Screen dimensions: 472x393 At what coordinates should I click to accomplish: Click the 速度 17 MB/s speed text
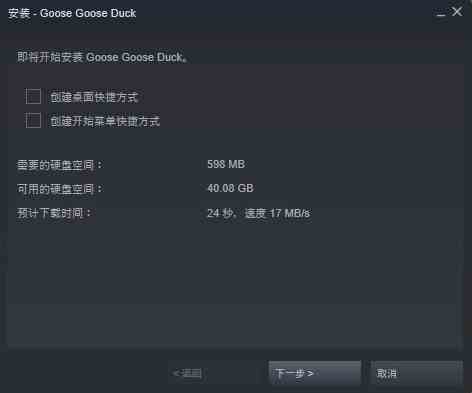[x=277, y=213]
